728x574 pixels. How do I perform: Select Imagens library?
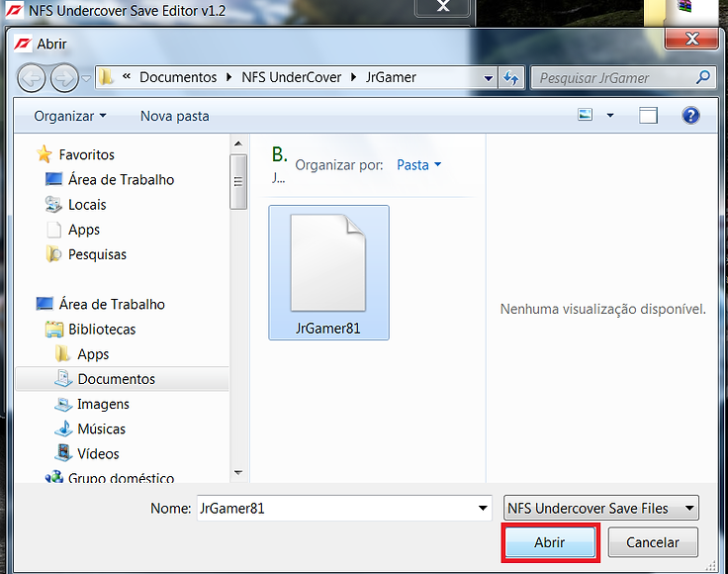click(103, 405)
